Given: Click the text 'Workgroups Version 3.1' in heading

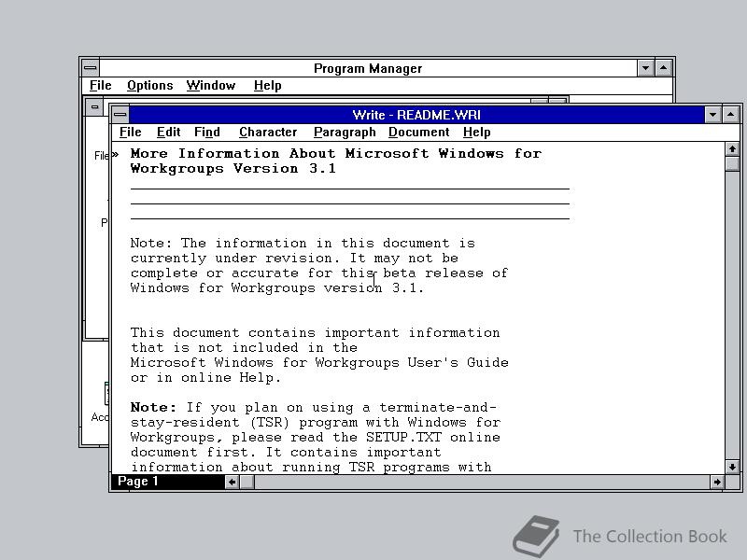Looking at the screenshot, I should point(233,169).
